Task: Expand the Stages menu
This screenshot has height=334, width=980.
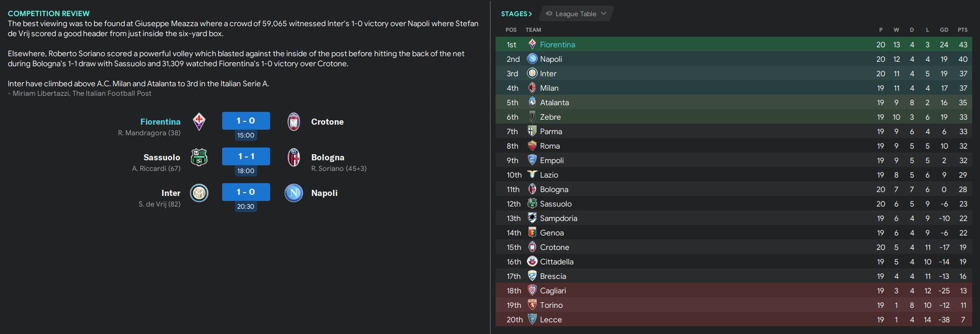Action: 516,14
